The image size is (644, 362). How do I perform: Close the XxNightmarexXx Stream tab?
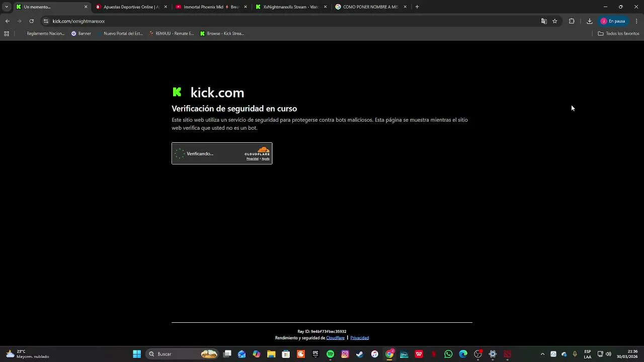point(325,7)
